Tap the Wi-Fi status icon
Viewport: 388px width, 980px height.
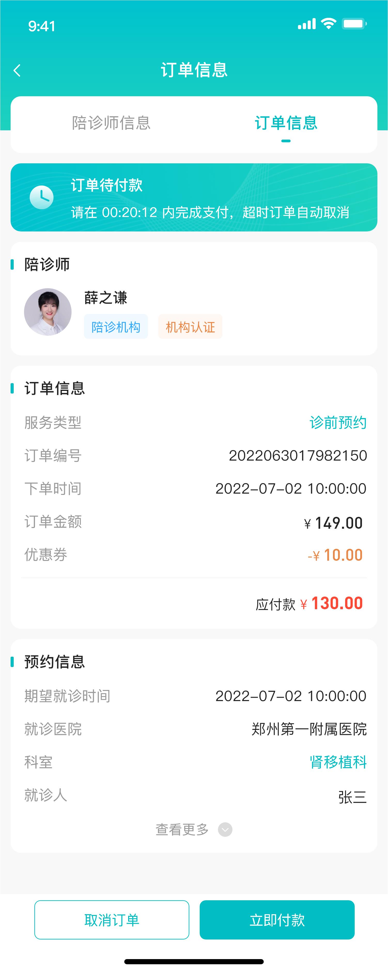(328, 24)
